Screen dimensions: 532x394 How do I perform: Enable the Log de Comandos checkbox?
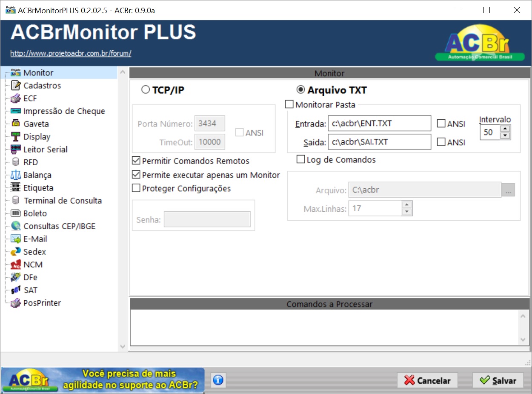(300, 160)
